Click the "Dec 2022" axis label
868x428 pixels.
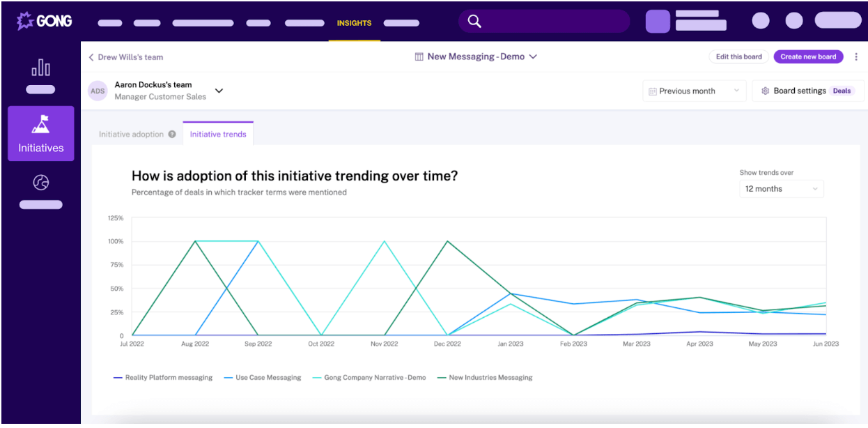point(448,344)
